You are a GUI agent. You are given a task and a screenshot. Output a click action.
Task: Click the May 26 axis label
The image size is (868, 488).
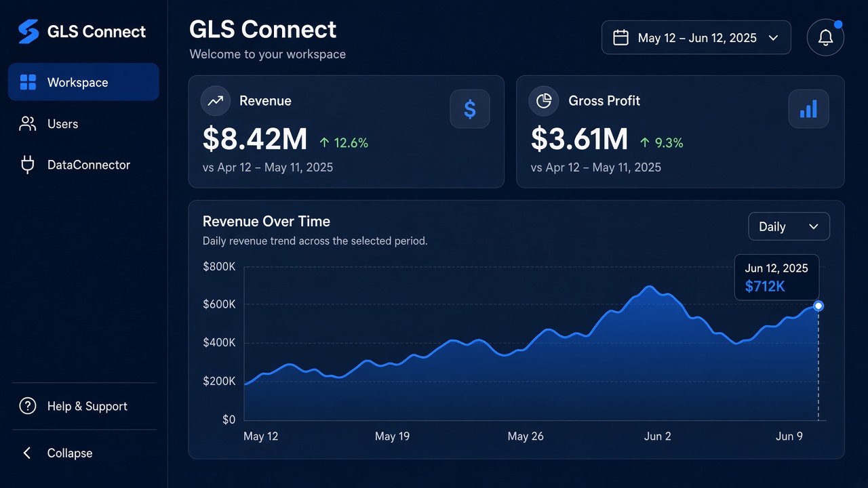coord(526,436)
